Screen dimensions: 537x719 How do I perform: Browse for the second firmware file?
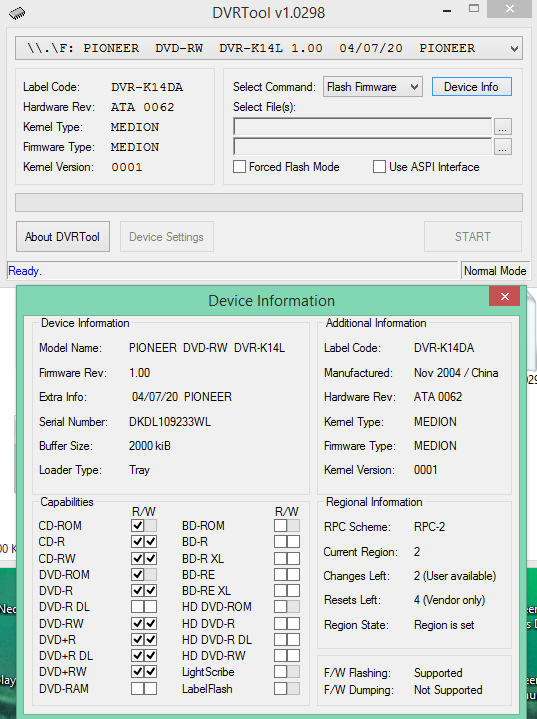click(503, 147)
